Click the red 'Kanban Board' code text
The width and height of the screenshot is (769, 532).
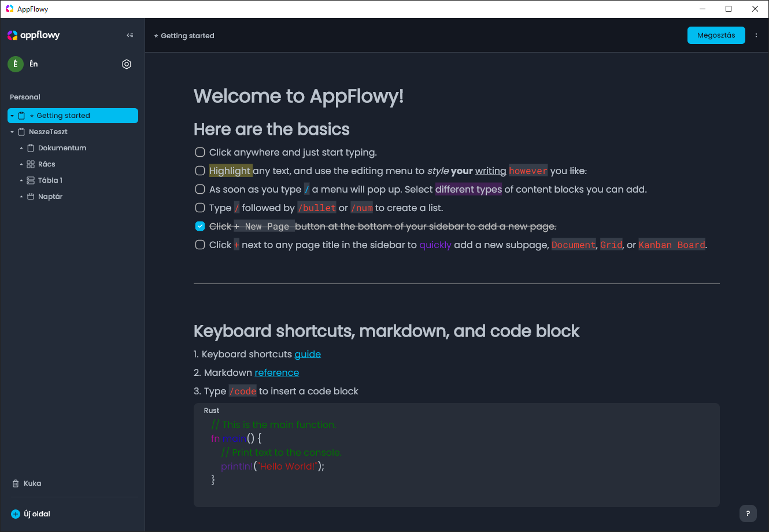[672, 245]
